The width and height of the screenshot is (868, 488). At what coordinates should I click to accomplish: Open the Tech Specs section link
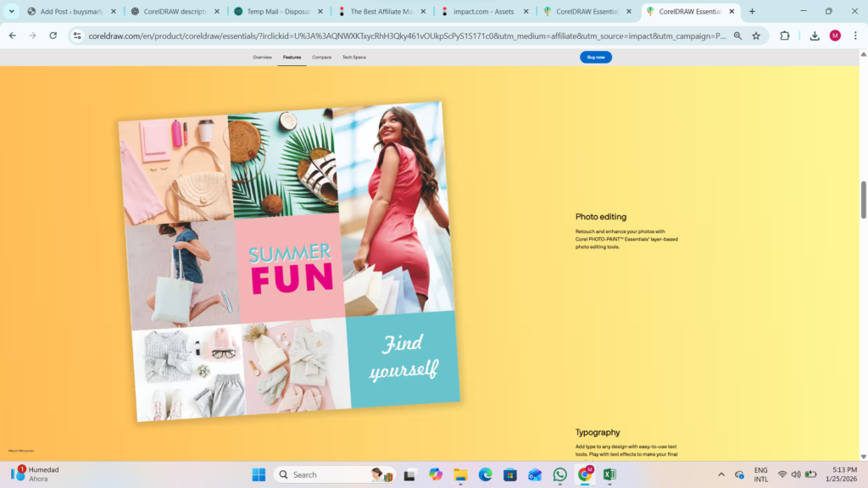[x=353, y=57]
